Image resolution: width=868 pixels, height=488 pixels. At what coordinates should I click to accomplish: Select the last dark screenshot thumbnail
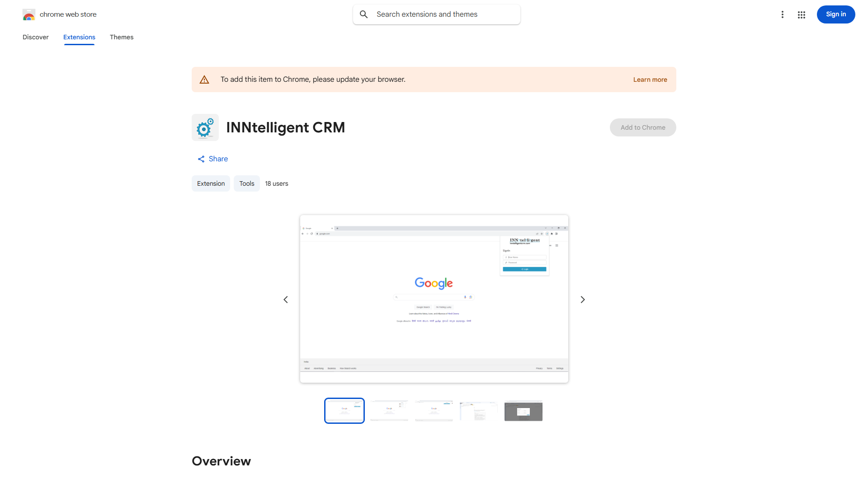point(523,411)
